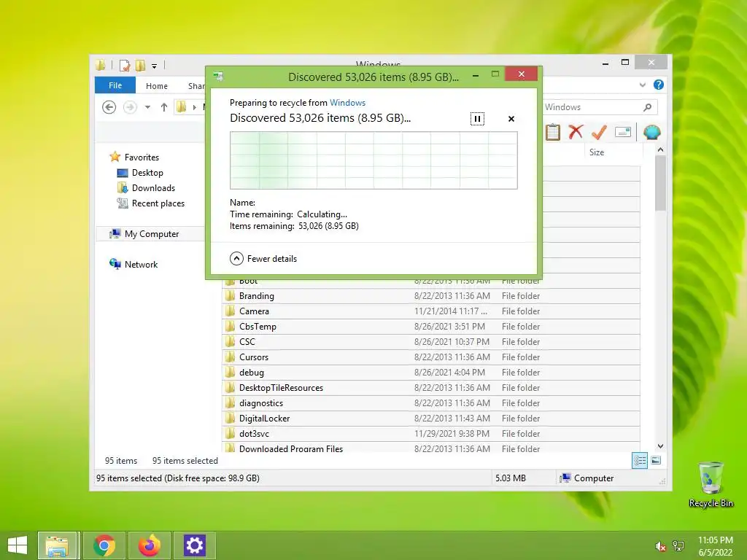Click the muted volume tray icon
The width and height of the screenshot is (747, 560).
point(660,546)
